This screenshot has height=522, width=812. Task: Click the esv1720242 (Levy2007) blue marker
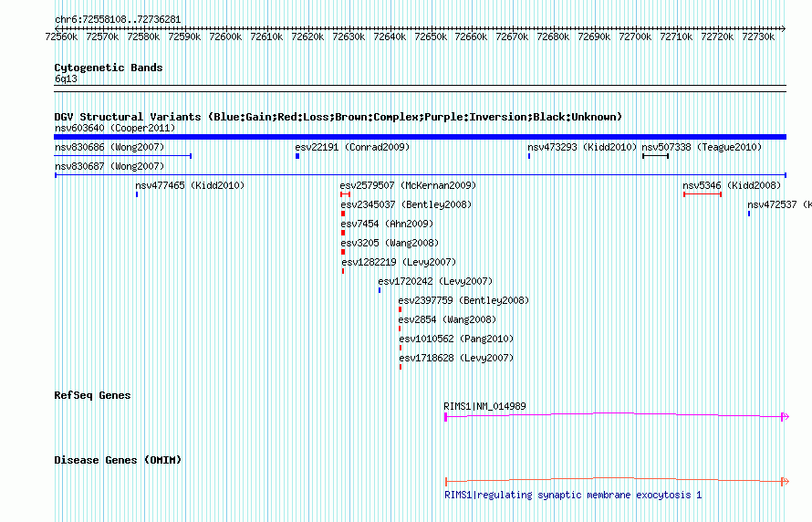(x=380, y=290)
